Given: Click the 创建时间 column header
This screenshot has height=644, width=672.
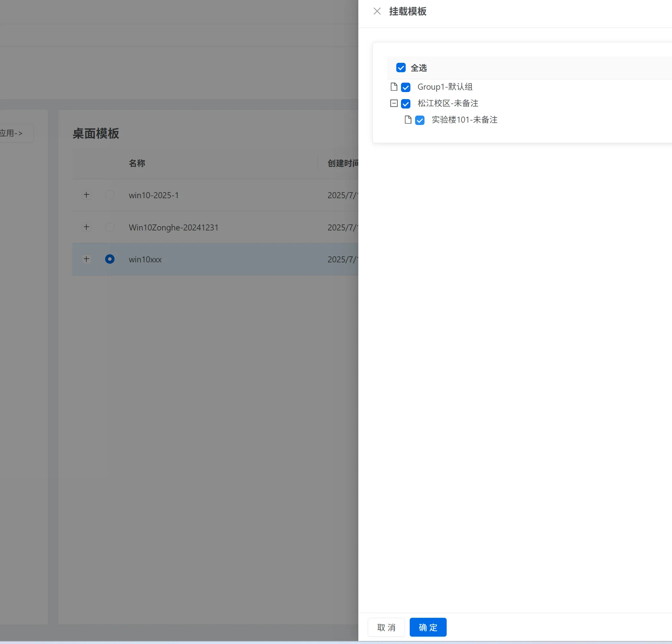Looking at the screenshot, I should click(343, 163).
